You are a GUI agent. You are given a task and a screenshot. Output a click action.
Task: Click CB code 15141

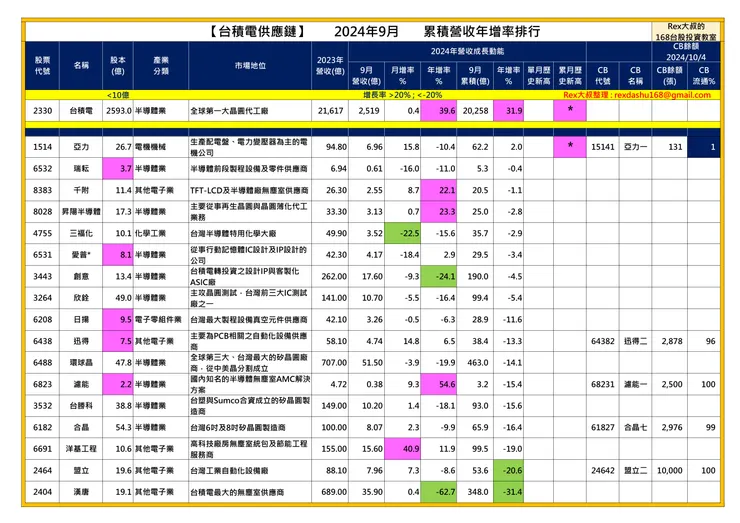point(603,147)
